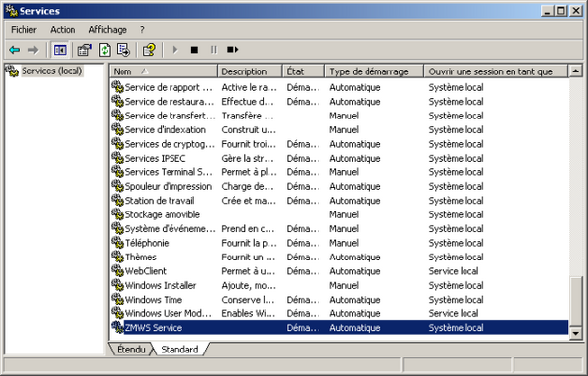
Task: Select the Station de travail row name
Action: click(x=160, y=201)
